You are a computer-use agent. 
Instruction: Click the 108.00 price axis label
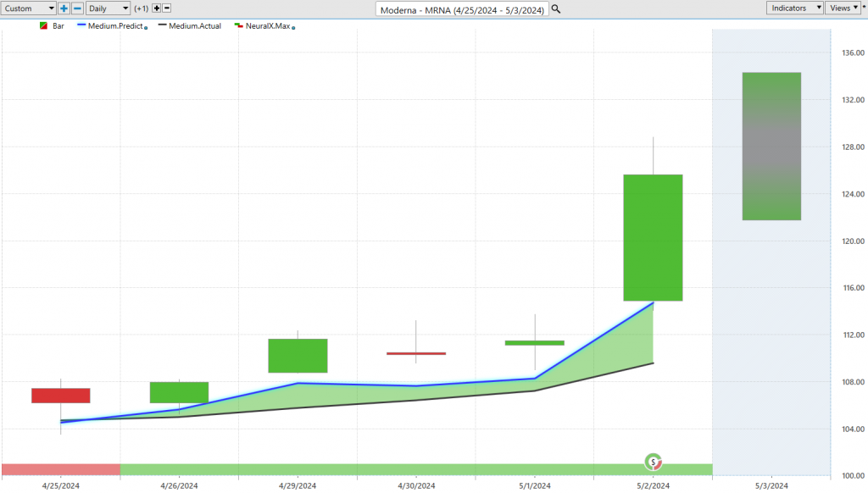853,382
